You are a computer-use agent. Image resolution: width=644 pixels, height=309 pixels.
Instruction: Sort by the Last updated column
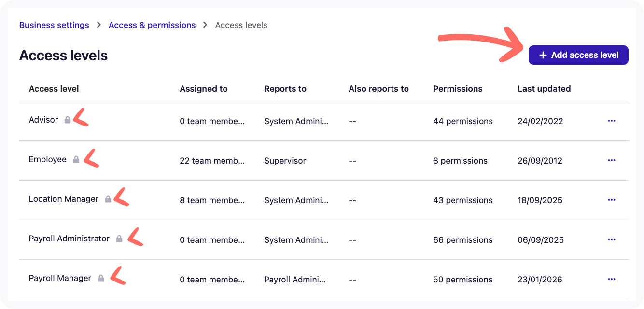[x=544, y=88]
